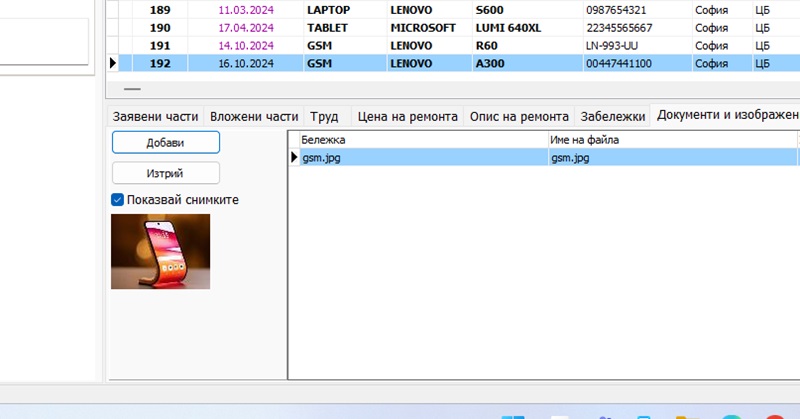The width and height of the screenshot is (800, 419).
Task: Click date 17.04.2024 cell
Action: 246,28
